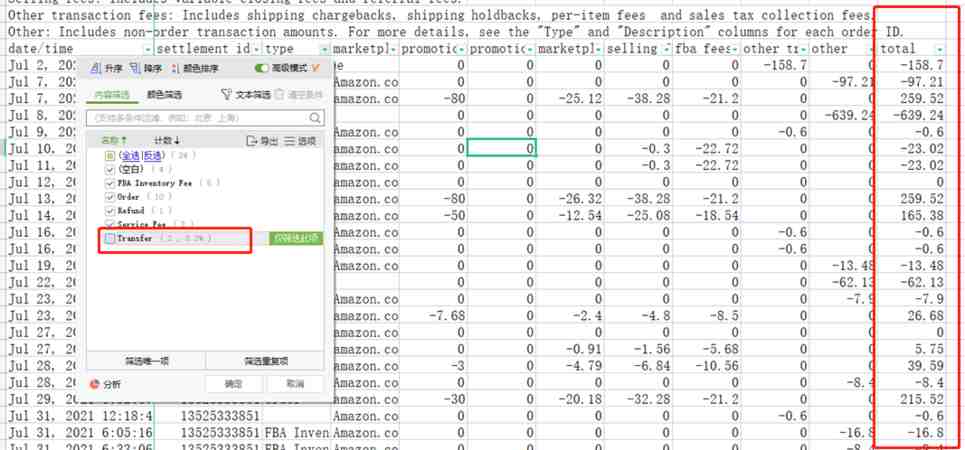This screenshot has height=450, width=965.
Task: Toggle the advanced mode (高级模式) switch
Action: click(262, 69)
